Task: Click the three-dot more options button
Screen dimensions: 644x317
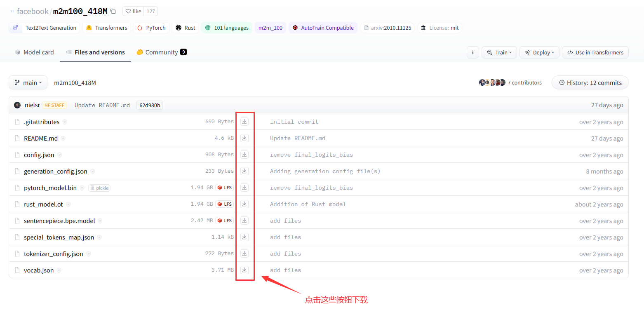Action: point(472,52)
